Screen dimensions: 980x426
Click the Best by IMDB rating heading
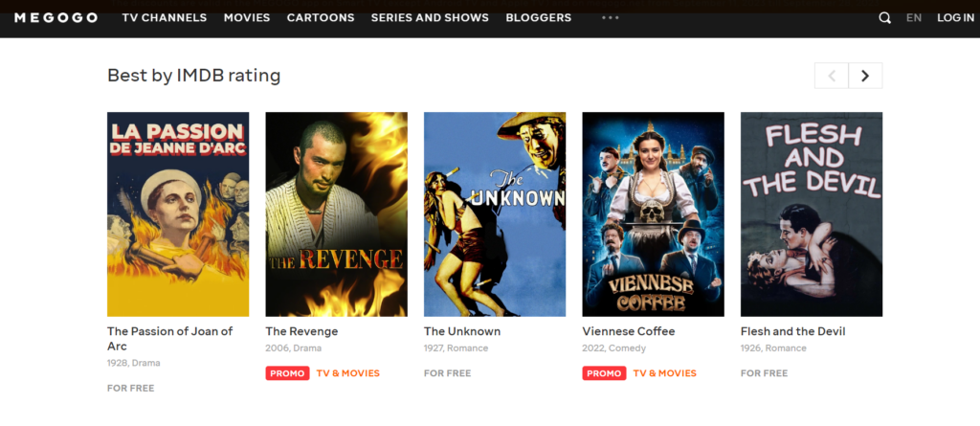coord(193,76)
